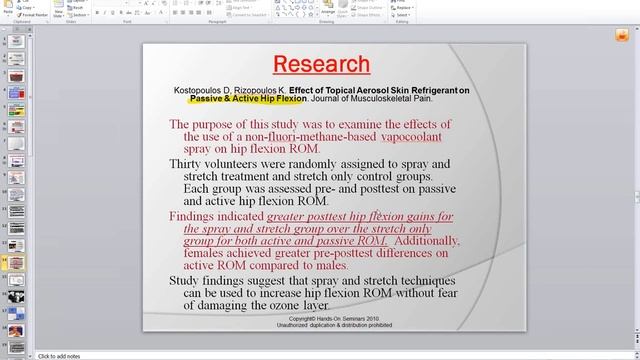Screen dimensions: 640x360
Task: Click in the 'Click to add notes' field
Action: [335, 356]
